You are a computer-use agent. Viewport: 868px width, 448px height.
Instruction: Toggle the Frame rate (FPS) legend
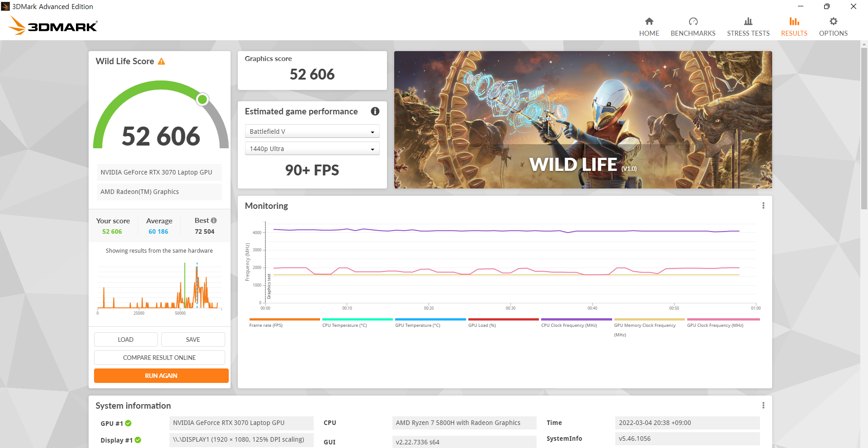pyautogui.click(x=284, y=323)
